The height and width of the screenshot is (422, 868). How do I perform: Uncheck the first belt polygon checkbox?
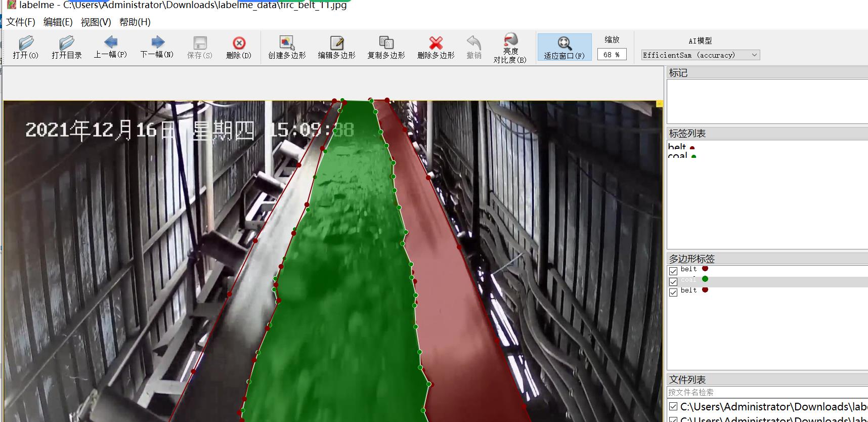pyautogui.click(x=673, y=271)
